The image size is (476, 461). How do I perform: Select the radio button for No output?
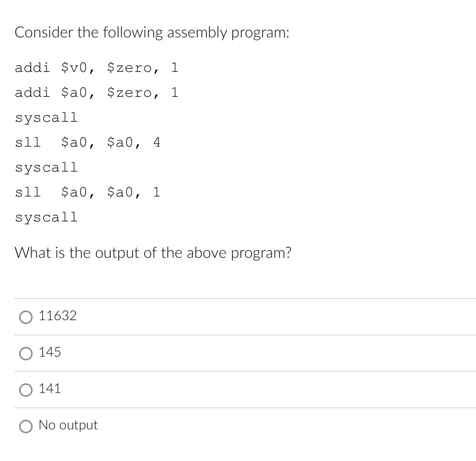point(25,426)
